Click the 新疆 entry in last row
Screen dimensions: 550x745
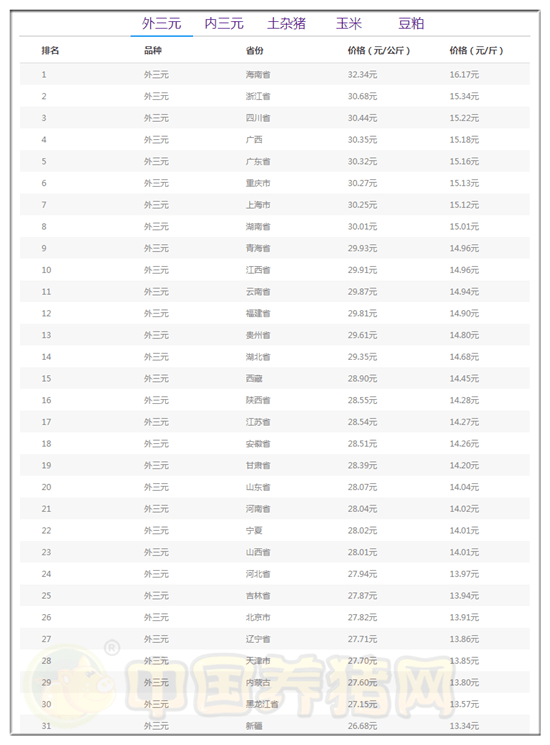pyautogui.click(x=254, y=726)
